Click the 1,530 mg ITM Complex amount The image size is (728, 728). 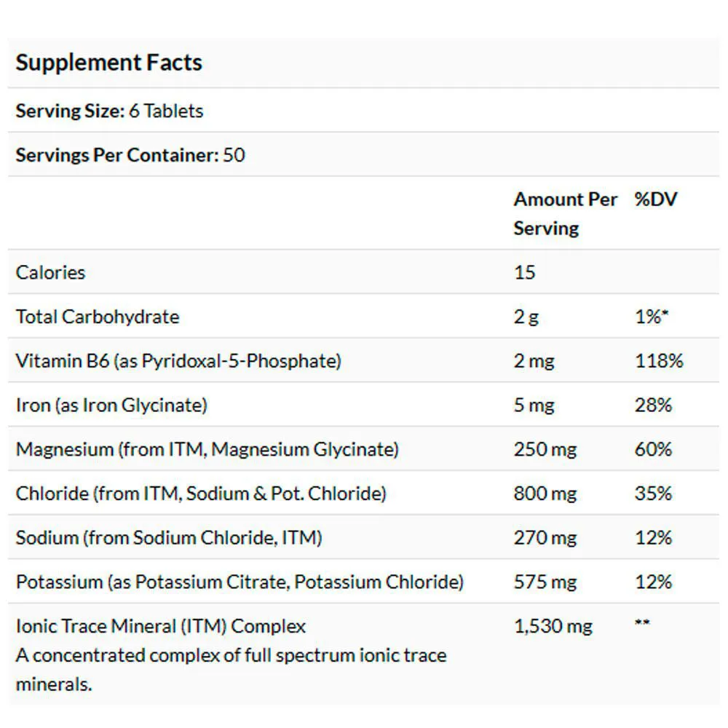[x=553, y=626]
